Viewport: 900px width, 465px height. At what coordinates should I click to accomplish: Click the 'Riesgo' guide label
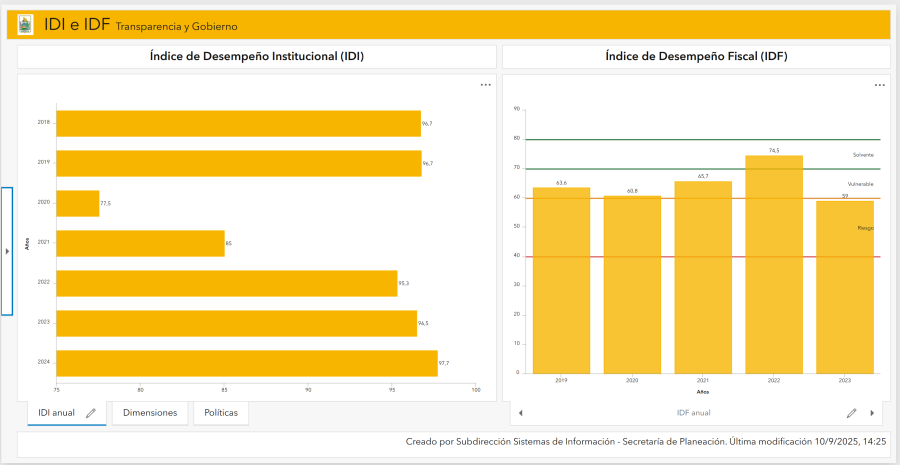click(866, 228)
